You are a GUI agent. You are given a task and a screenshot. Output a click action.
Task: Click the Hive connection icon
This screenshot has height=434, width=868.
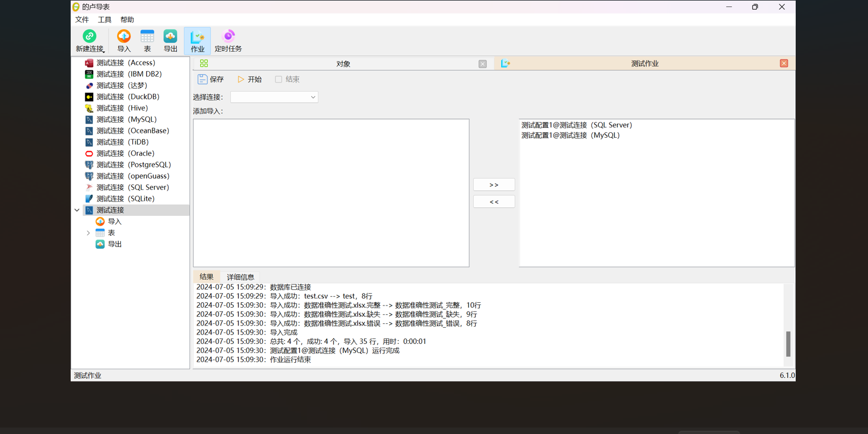(x=89, y=108)
